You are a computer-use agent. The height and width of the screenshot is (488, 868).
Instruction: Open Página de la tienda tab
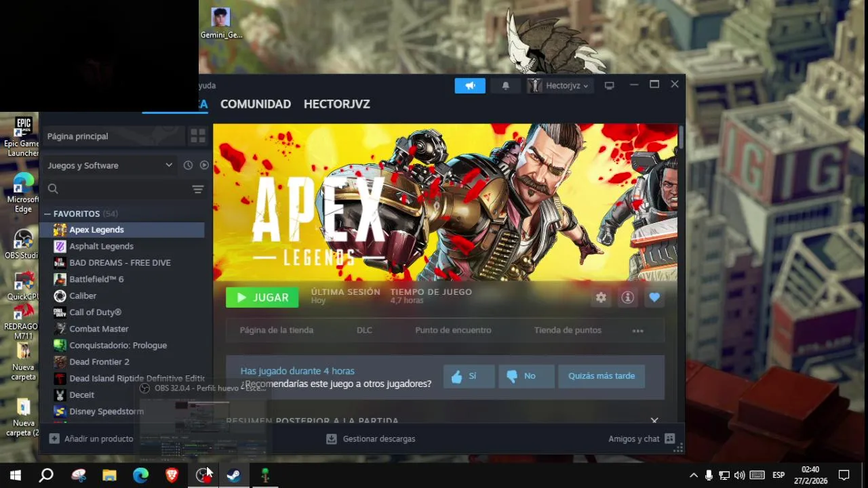click(x=277, y=330)
